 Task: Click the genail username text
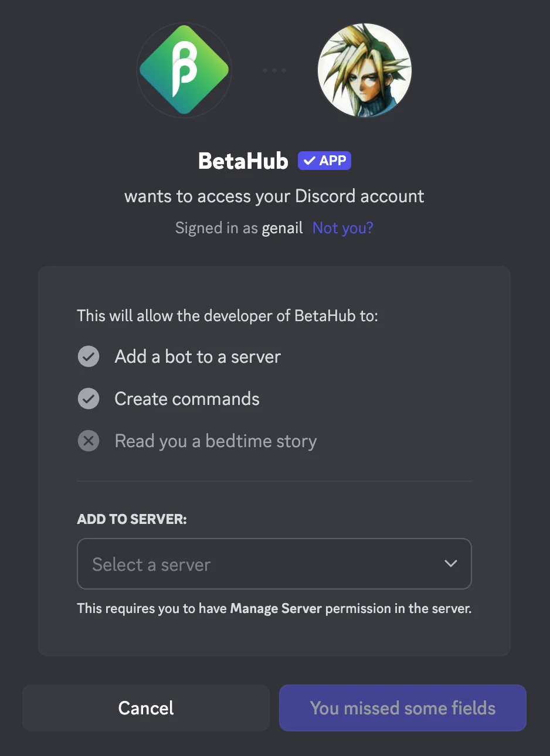282,228
